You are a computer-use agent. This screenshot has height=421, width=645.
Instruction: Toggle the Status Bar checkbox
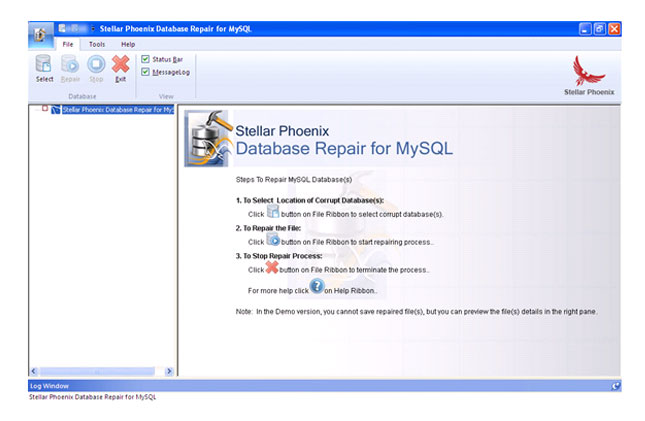pyautogui.click(x=145, y=59)
